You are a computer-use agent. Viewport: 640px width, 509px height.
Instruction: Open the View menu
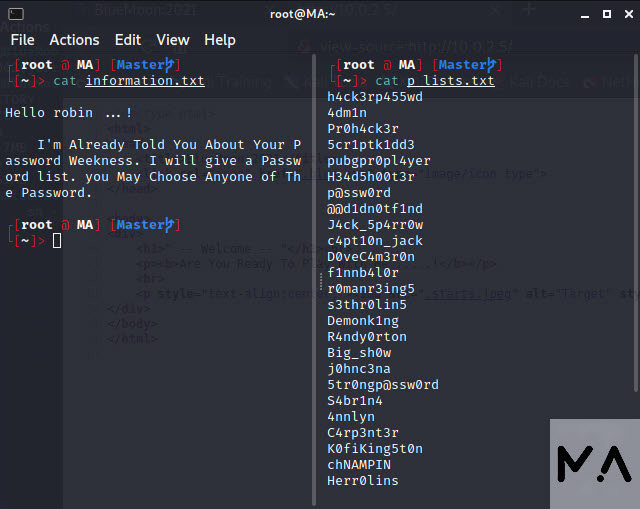pyautogui.click(x=173, y=40)
